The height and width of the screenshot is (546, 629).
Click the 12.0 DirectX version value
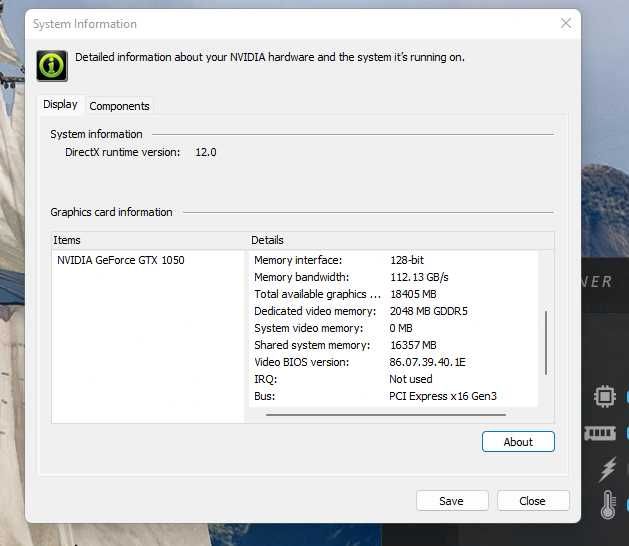point(206,152)
